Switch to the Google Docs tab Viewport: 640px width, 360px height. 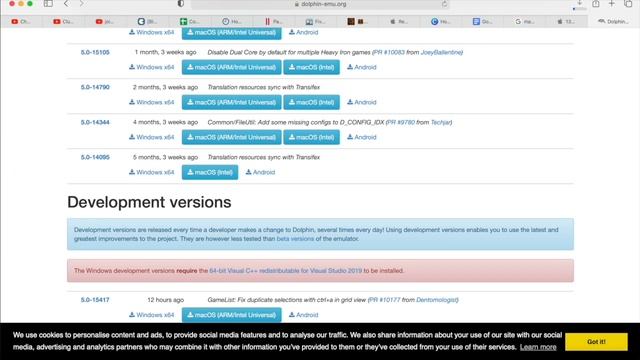tap(483, 21)
